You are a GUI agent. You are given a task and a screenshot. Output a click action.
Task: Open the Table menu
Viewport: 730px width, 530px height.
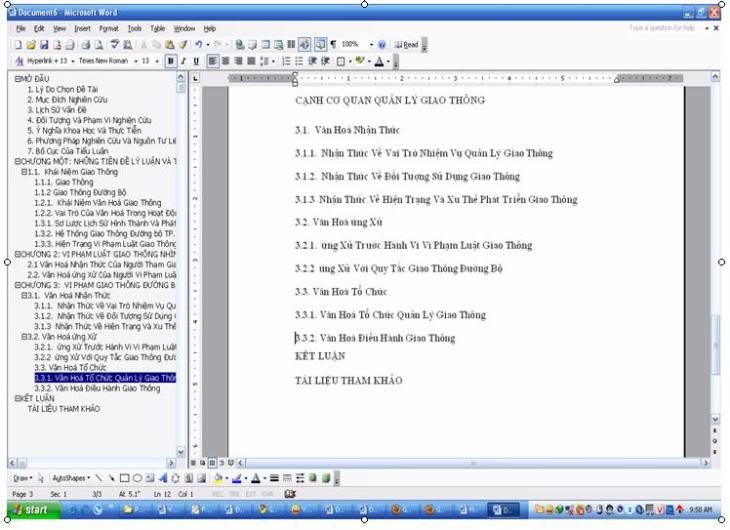[x=158, y=29]
